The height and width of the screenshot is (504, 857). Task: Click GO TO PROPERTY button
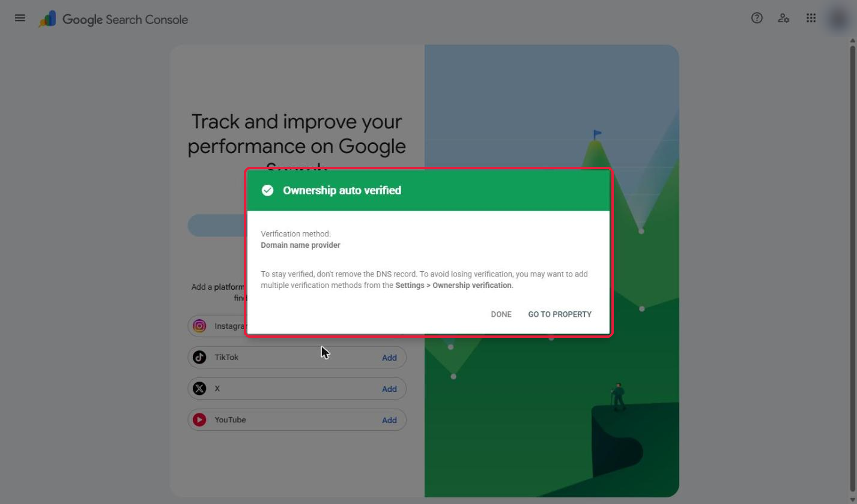coord(560,314)
